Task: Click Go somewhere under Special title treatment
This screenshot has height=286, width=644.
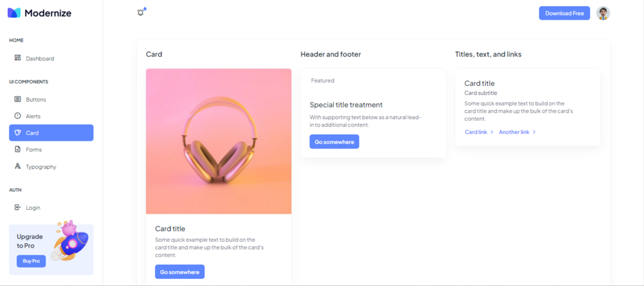Action: click(x=334, y=141)
